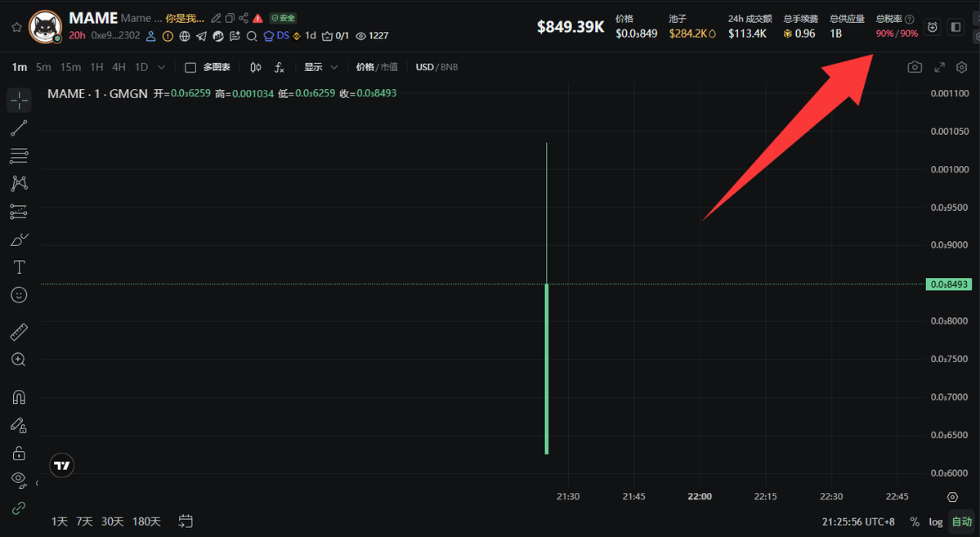Screen dimensions: 980x537
Task: Open chart settings gear
Action: [962, 67]
